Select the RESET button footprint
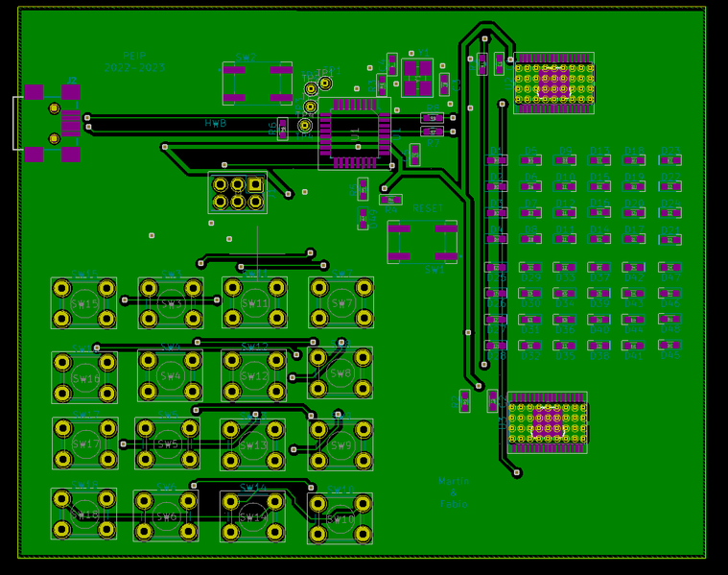 tap(422, 241)
